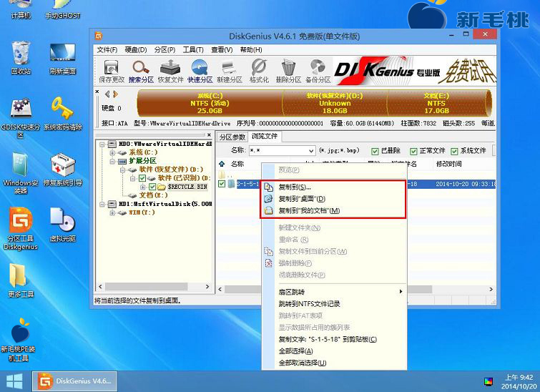Viewport: 540px width, 392px height.
Task: Switch to the 浏览文件 tab
Action: click(265, 137)
